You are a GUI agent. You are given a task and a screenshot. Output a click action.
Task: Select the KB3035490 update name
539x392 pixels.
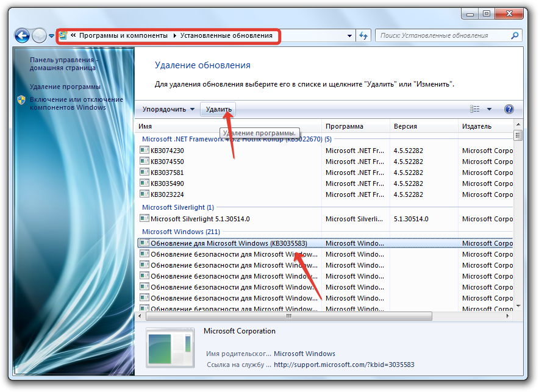pyautogui.click(x=167, y=184)
